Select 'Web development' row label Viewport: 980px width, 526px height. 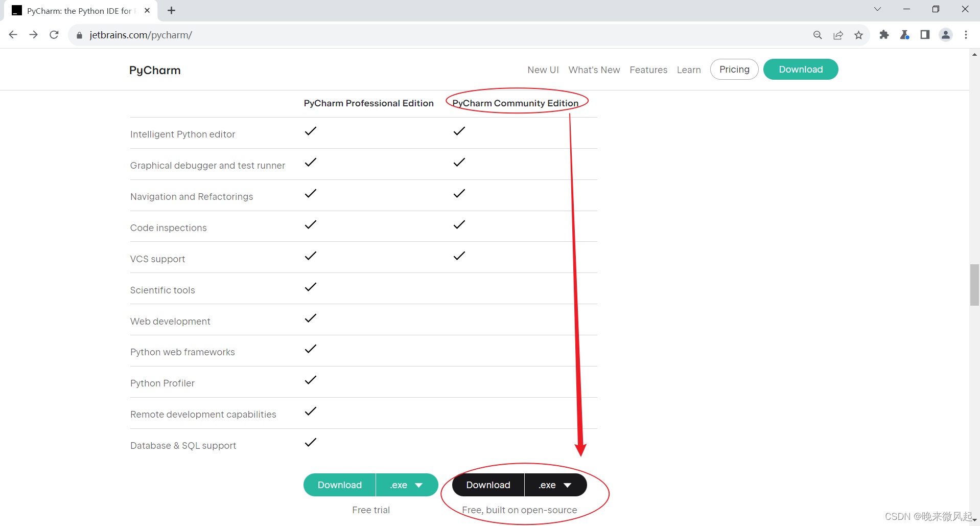pyautogui.click(x=170, y=322)
